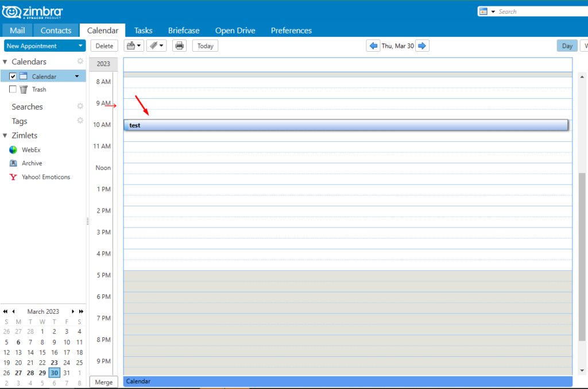Uncheck the Calendar checkbox

pos(13,75)
